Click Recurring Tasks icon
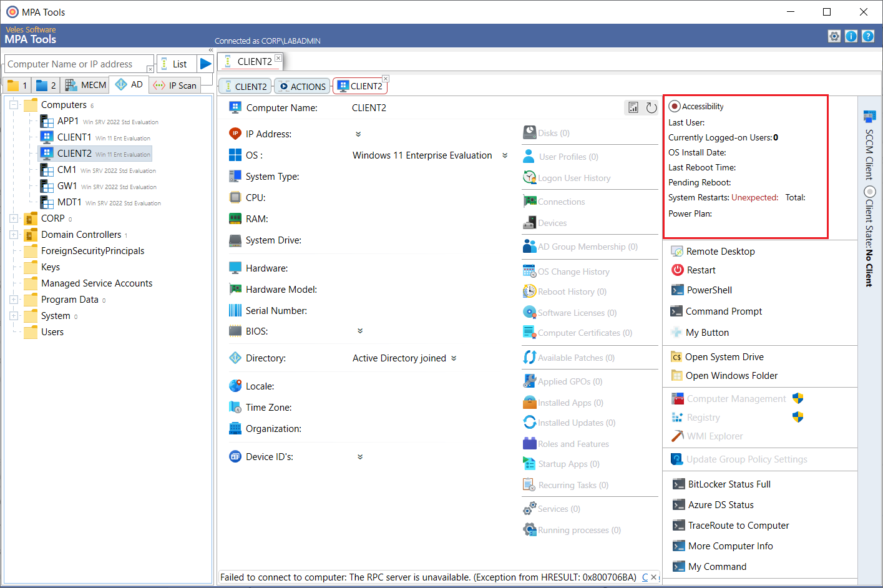883x588 pixels. tap(529, 484)
